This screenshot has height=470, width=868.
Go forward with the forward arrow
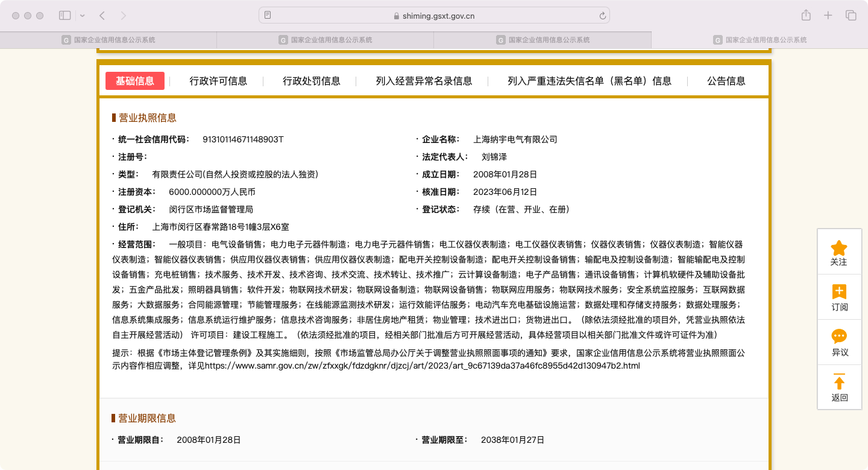[124, 16]
